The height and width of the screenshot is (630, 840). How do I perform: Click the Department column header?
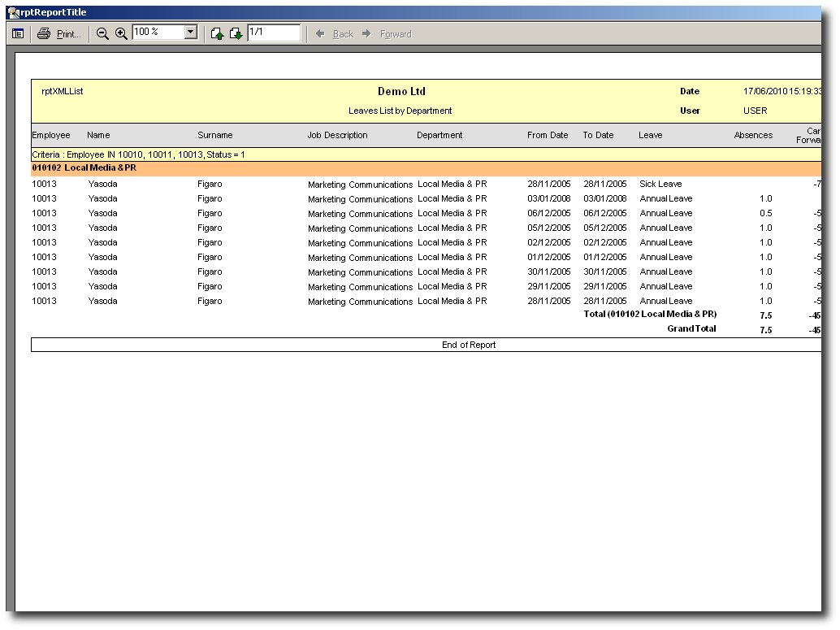click(x=439, y=135)
